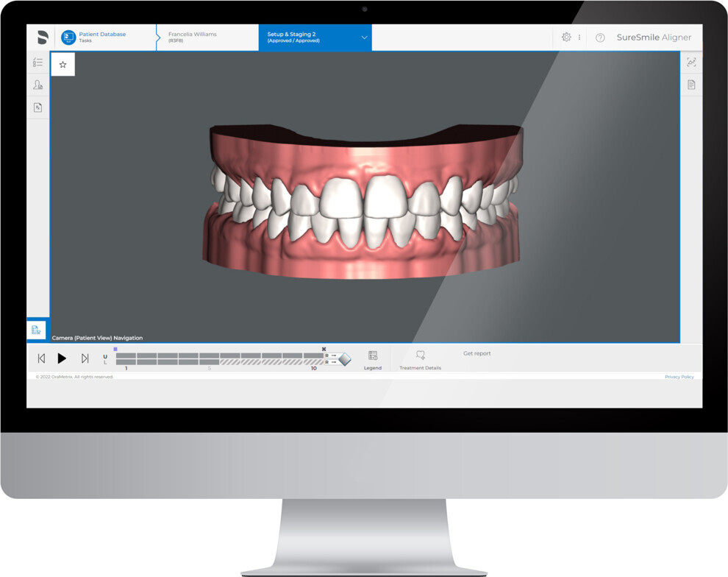Click the prescription document icon in left sidebar

38,107
